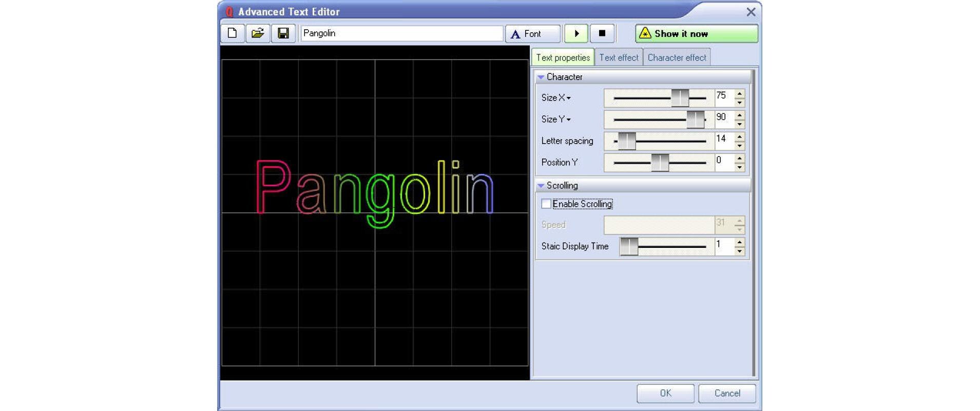
Task: Open the Font chooser
Action: click(x=533, y=34)
